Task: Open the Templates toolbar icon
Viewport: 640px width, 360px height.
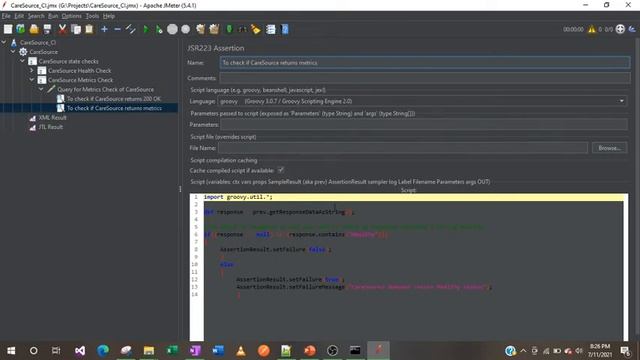Action: click(x=20, y=29)
